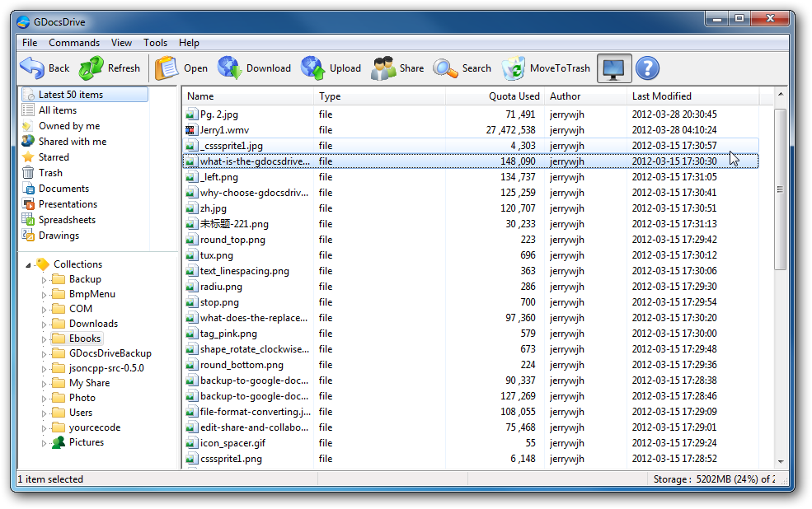Image resolution: width=812 pixels, height=509 pixels.
Task: Expand the GDocsDriveBackup folder arrow
Action: pyautogui.click(x=44, y=354)
